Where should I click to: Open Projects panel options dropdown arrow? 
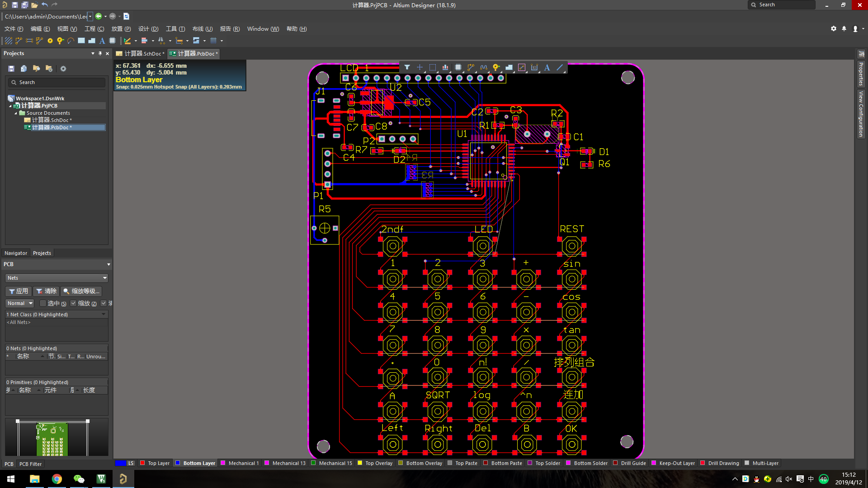click(x=93, y=53)
